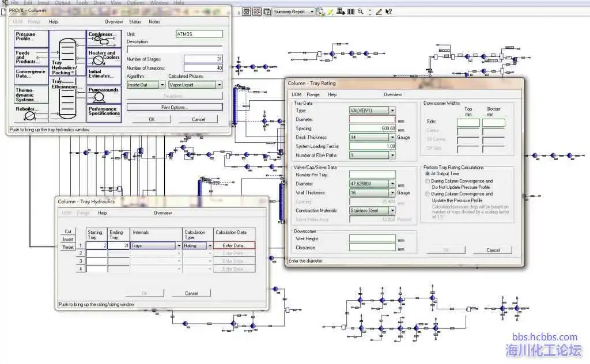This screenshot has width=590, height=364.
Task: Click the tray Diameter input field
Action: click(372, 120)
